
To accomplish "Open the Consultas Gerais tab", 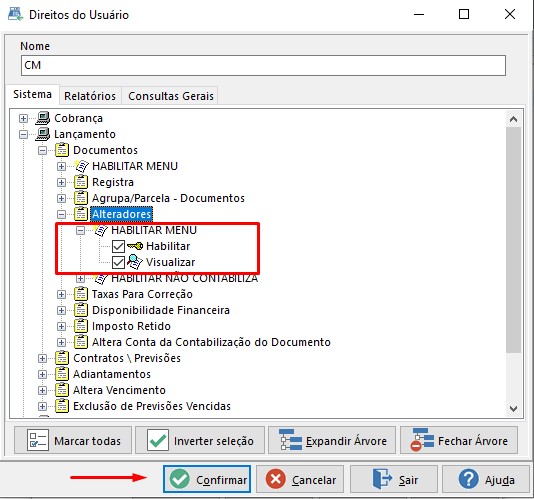I will click(171, 96).
